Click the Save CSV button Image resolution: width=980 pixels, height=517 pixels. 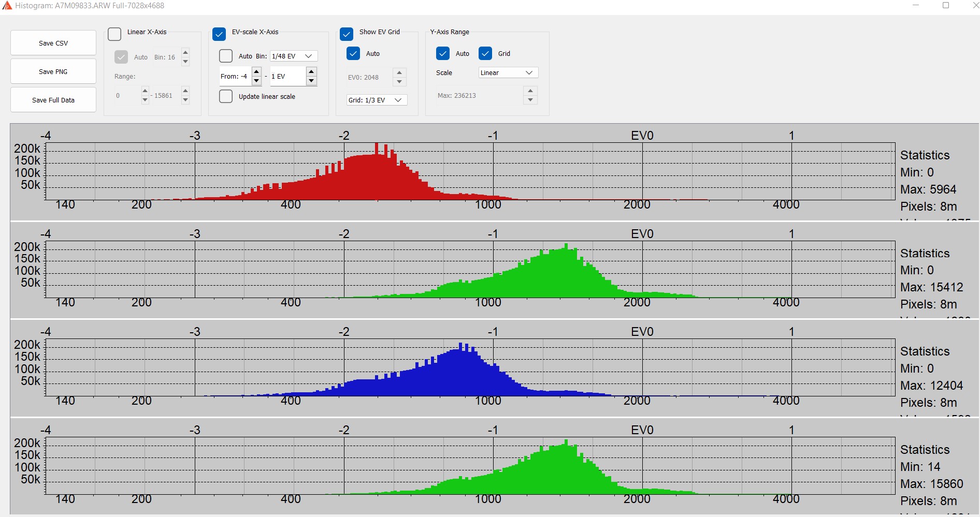tap(53, 43)
